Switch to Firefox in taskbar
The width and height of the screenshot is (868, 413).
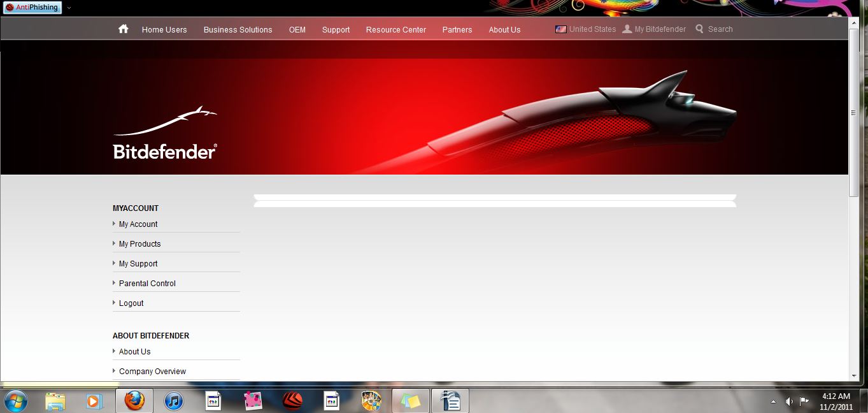tap(134, 401)
